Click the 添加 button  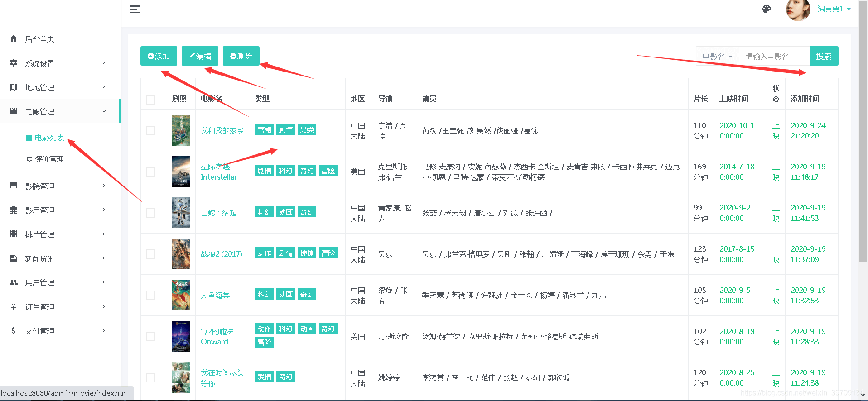tap(159, 56)
